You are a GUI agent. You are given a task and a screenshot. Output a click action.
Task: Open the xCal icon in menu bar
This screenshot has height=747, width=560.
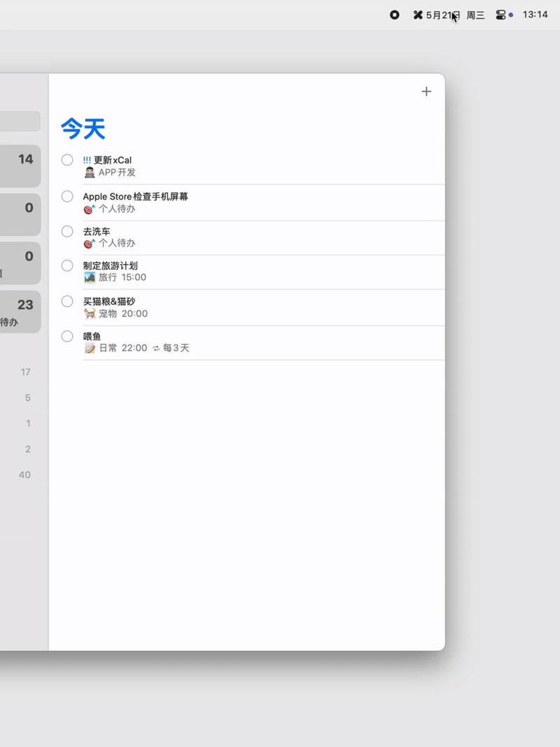(418, 15)
